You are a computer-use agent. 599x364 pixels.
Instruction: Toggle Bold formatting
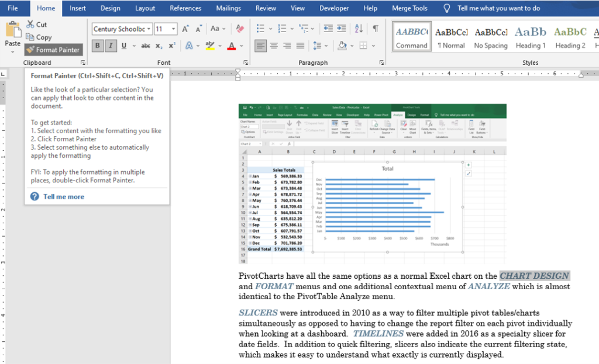(x=98, y=46)
